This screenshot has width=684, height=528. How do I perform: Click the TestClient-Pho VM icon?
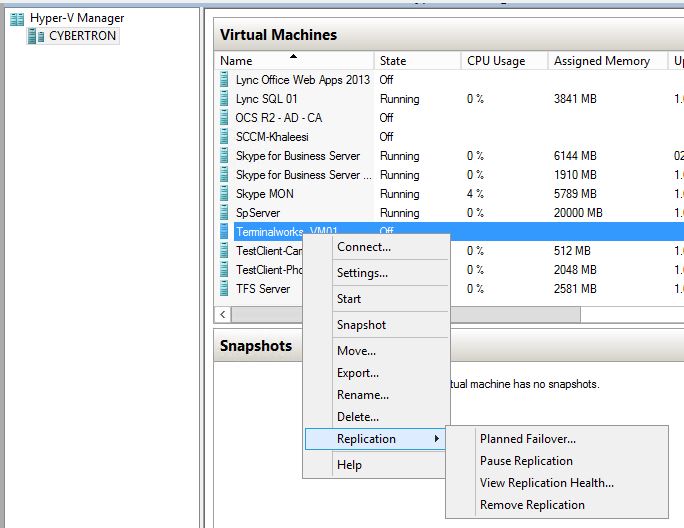coord(224,270)
